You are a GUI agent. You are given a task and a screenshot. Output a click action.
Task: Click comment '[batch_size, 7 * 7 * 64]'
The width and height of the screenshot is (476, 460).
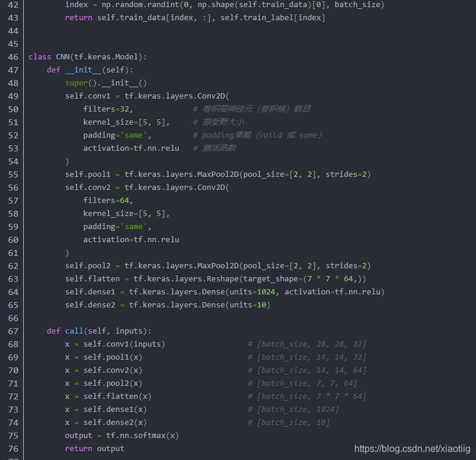click(312, 396)
